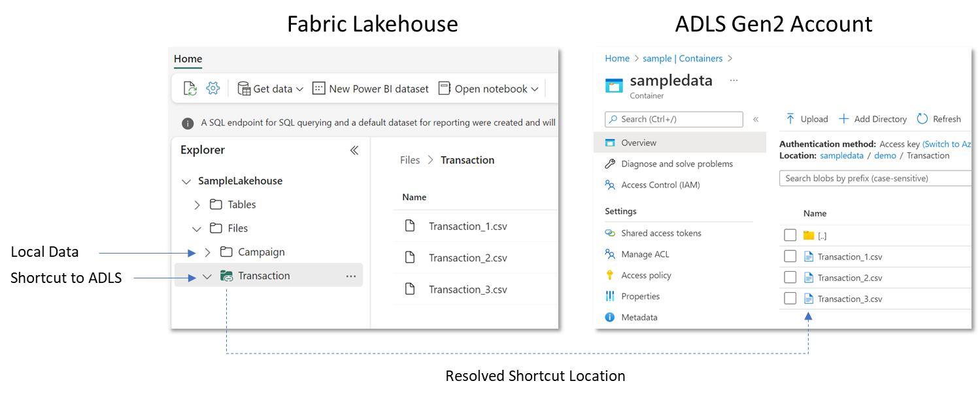
Task: Open the Transaction folder ellipsis menu
Action: [x=351, y=276]
